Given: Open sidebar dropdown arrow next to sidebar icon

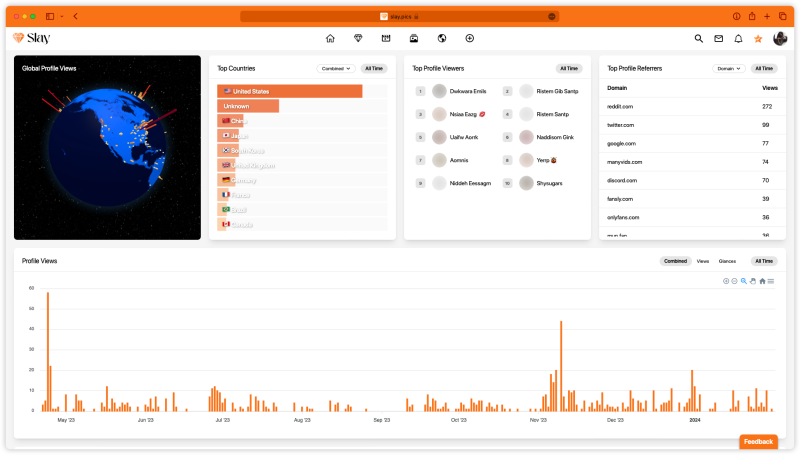Looking at the screenshot, I should pos(62,16).
